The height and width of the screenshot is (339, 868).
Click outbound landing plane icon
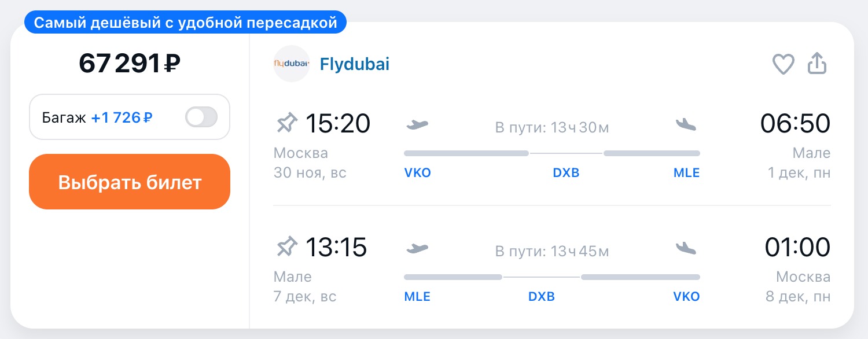[x=686, y=124]
